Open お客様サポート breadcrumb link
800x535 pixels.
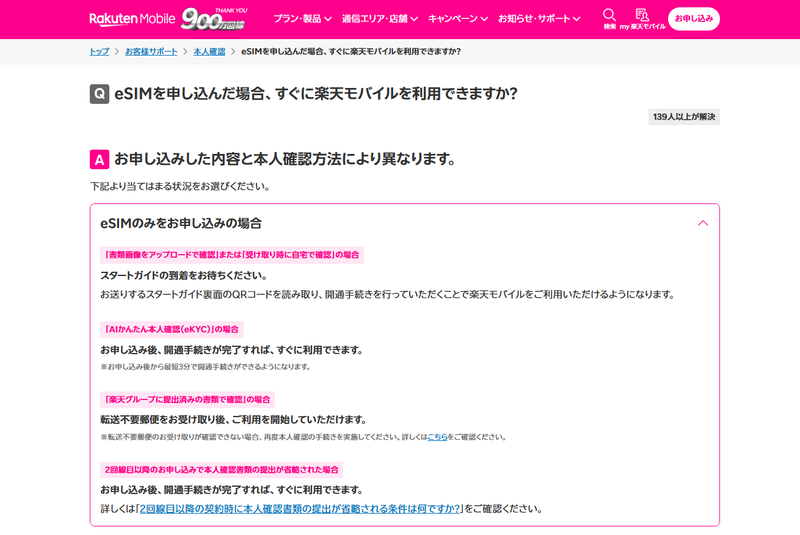pos(151,52)
